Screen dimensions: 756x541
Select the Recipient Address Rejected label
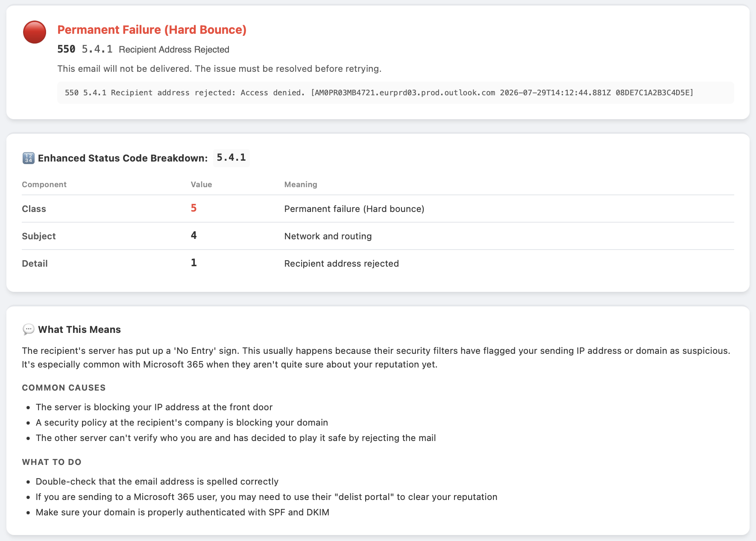pyautogui.click(x=174, y=50)
